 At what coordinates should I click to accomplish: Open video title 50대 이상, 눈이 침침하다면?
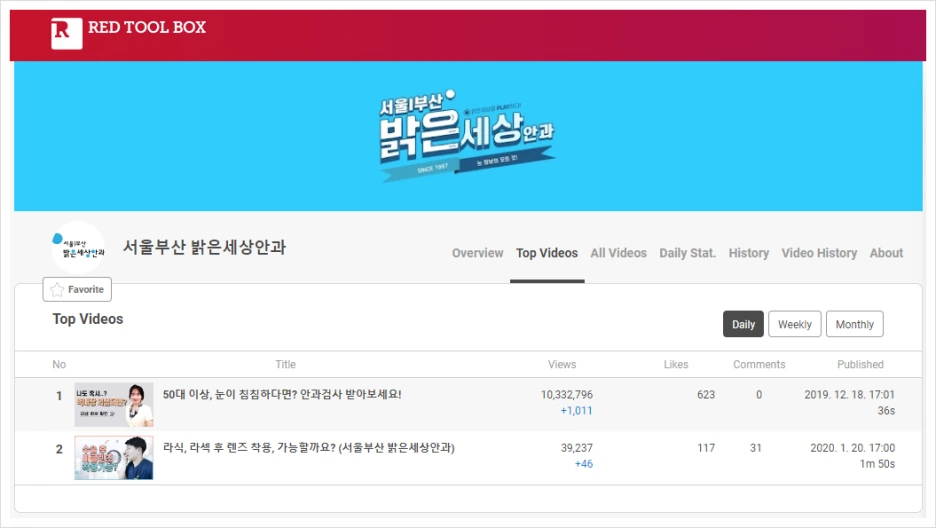[x=282, y=394]
